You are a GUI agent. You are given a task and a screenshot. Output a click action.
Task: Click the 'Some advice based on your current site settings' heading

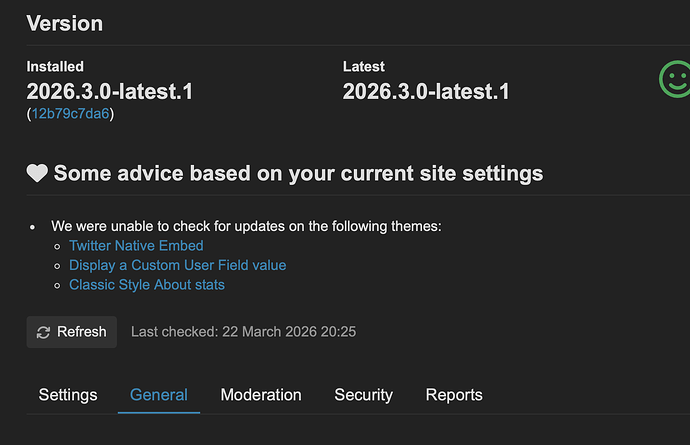pyautogui.click(x=298, y=173)
